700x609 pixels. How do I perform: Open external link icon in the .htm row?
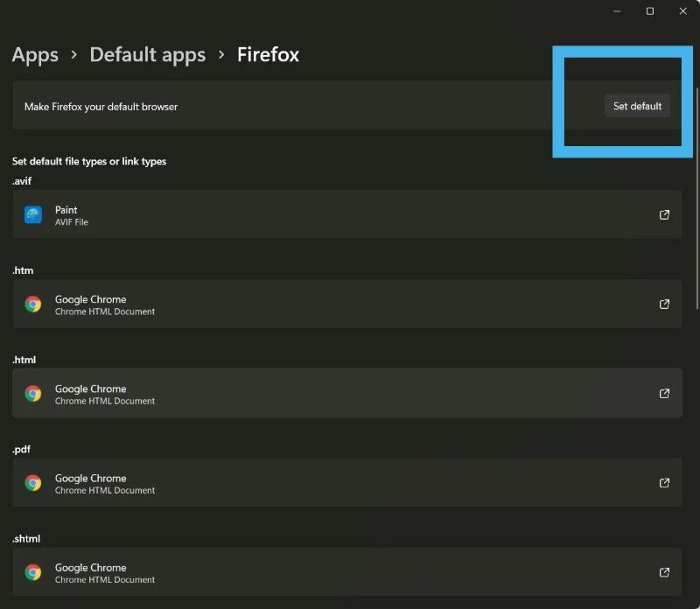[x=664, y=304]
